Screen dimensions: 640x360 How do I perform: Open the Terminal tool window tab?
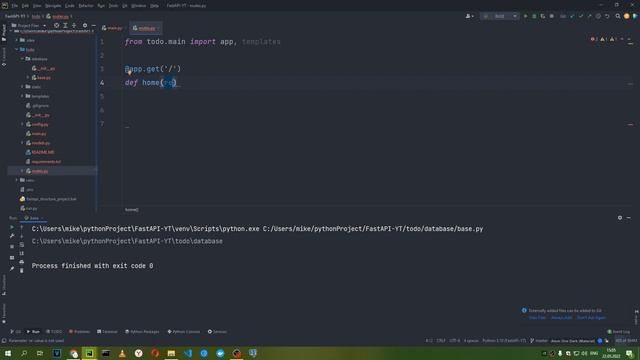pyautogui.click(x=107, y=332)
